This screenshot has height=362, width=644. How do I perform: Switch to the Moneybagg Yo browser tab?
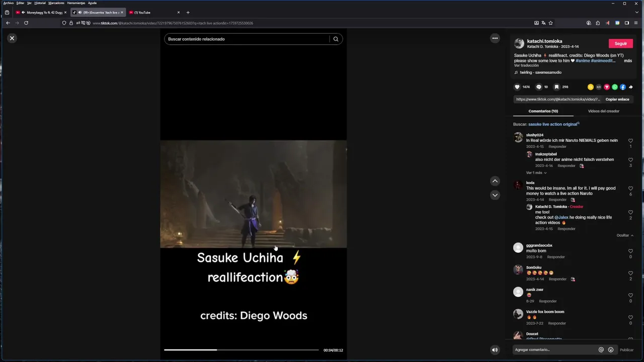(41, 13)
